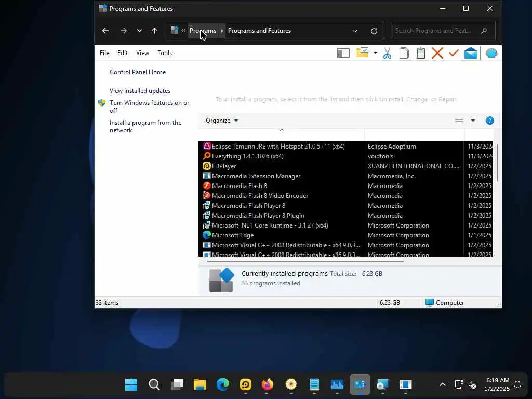The image size is (532, 399).
Task: Open address bar history dropdown
Action: click(354, 31)
